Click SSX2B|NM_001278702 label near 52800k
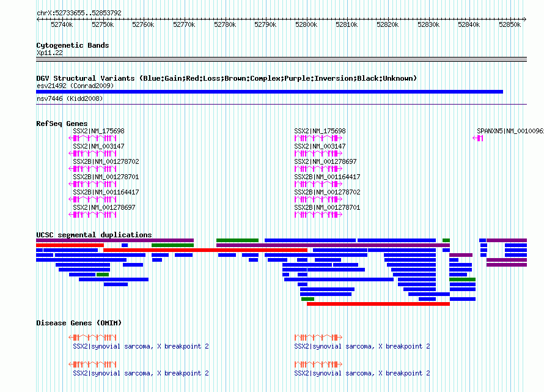 (327, 192)
